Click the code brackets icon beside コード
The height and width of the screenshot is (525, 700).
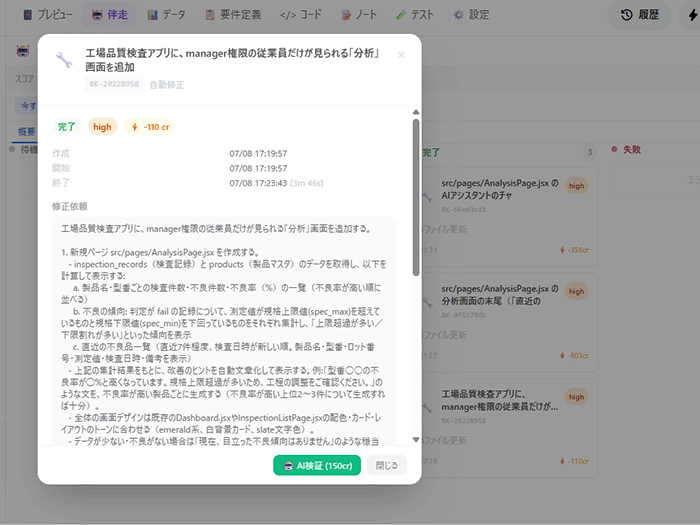pos(288,15)
